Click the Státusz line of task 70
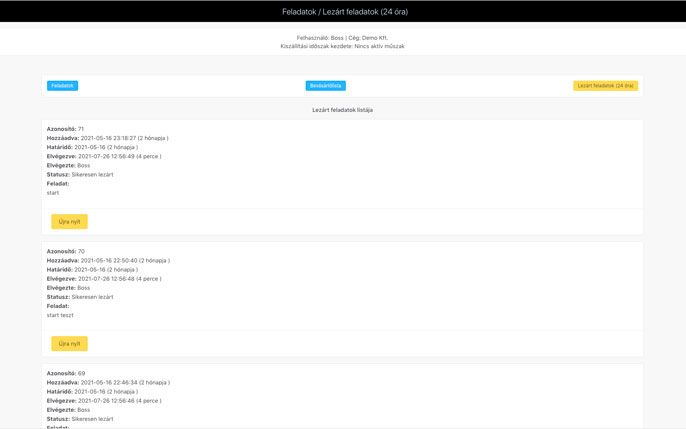The image size is (686, 429). pos(80,297)
